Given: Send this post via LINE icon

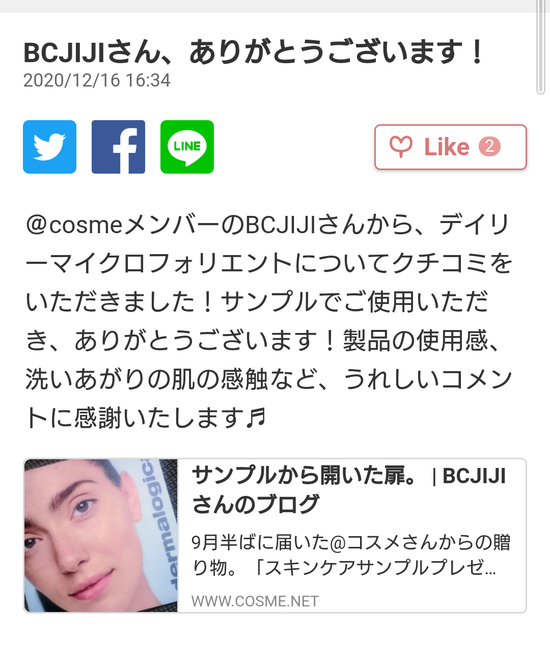Looking at the screenshot, I should click(187, 147).
